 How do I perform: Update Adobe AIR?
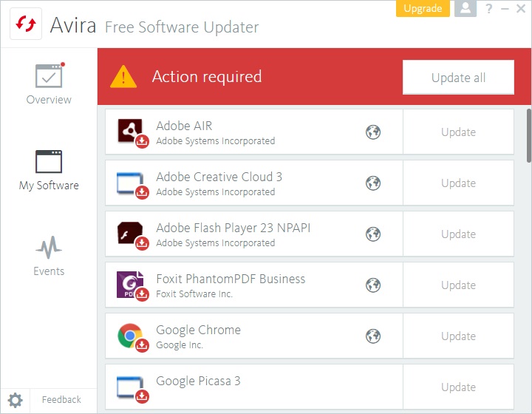[x=458, y=132]
